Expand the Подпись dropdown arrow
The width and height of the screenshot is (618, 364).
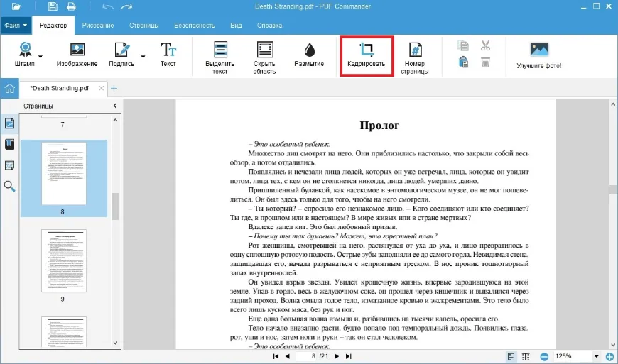pyautogui.click(x=143, y=57)
